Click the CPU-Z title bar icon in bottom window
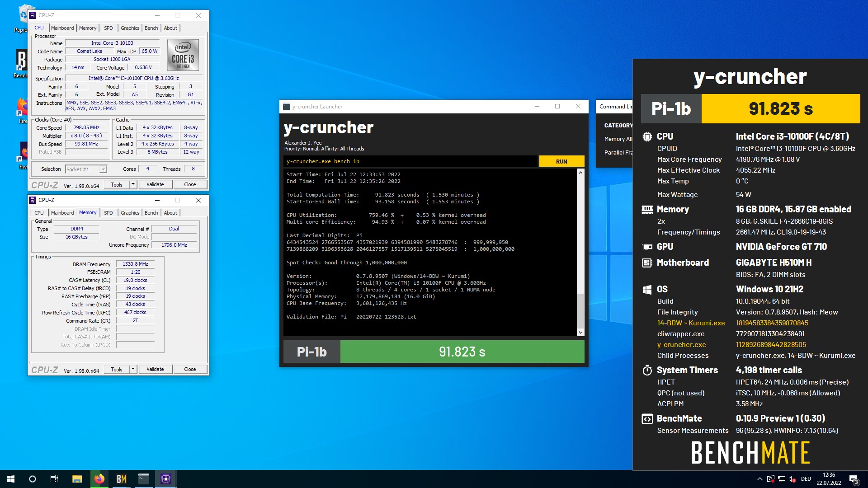 [x=33, y=200]
